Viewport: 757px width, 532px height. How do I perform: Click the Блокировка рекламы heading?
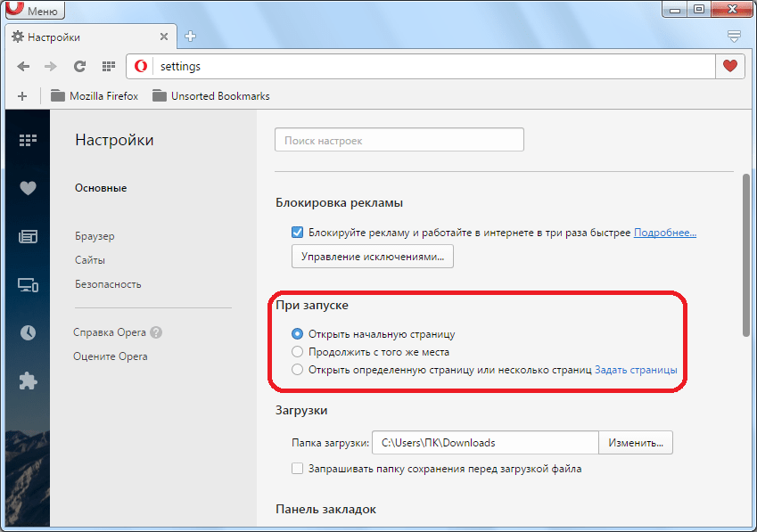pos(339,203)
